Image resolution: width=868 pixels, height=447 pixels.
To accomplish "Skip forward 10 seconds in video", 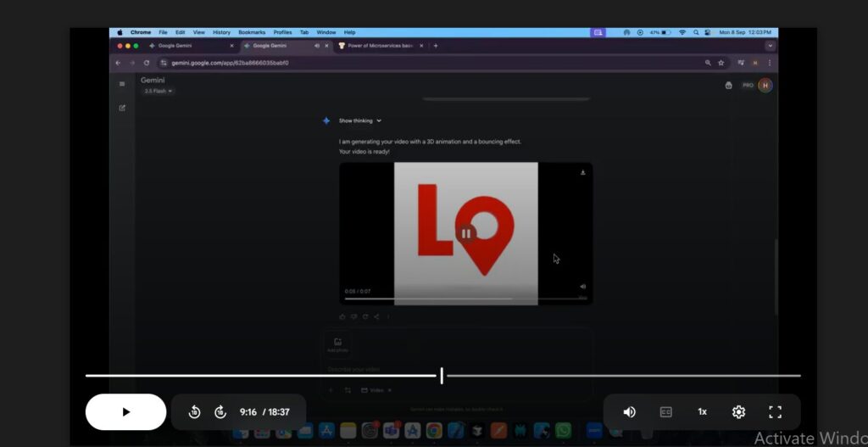I will point(220,412).
